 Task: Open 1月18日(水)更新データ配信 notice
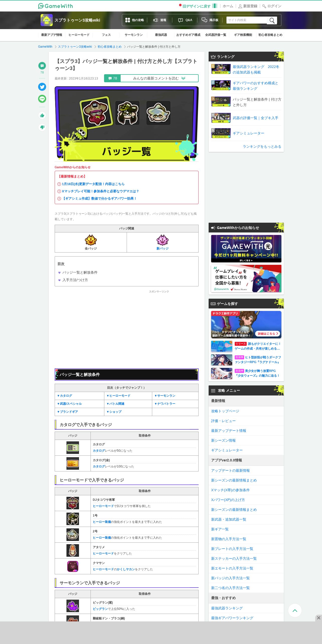point(93,184)
